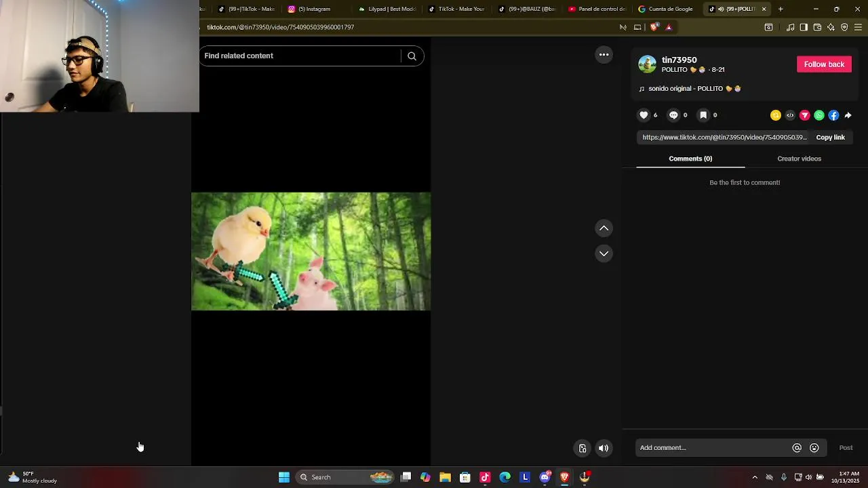Click the Post comment button
Image resolution: width=868 pixels, height=488 pixels.
coord(846,448)
